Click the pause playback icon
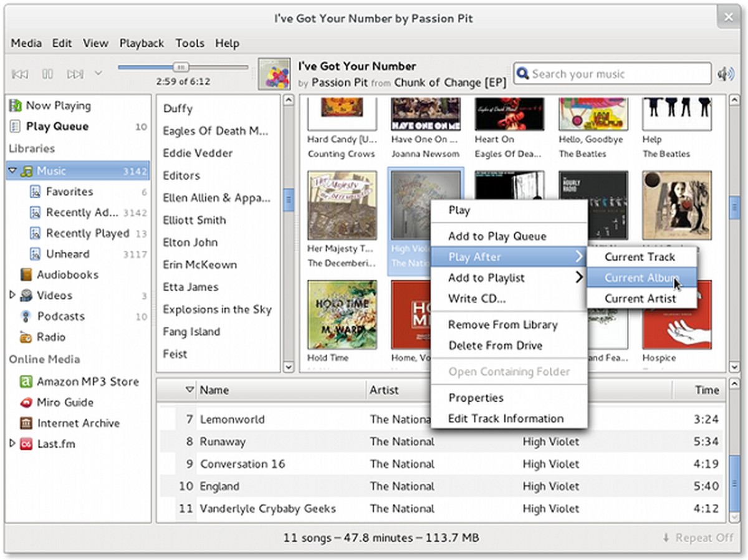Viewport: 748px width, 560px height. click(x=47, y=73)
